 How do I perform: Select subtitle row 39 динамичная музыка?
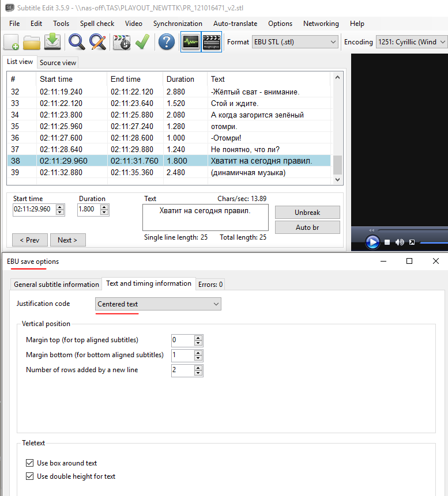click(169, 172)
